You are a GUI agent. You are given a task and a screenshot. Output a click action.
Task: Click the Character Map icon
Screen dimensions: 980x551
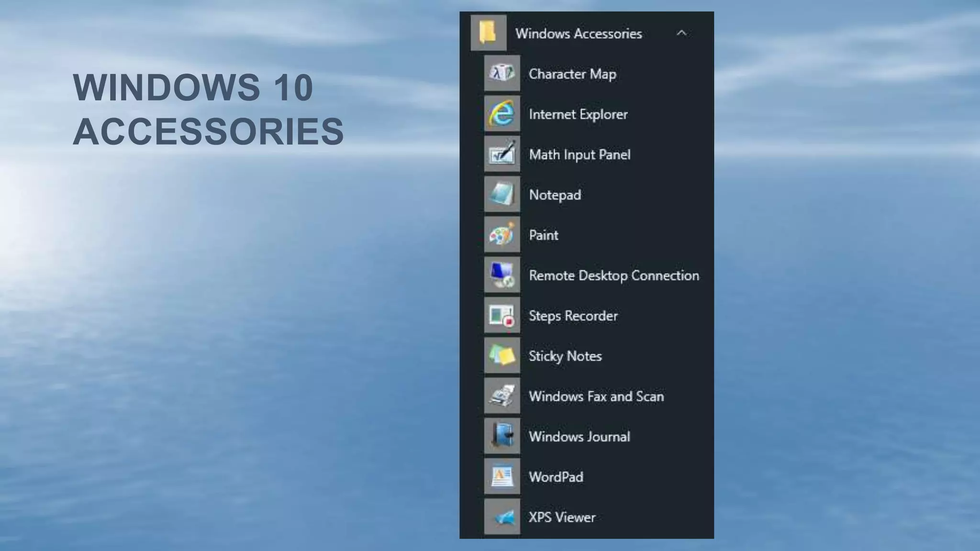[x=502, y=73]
